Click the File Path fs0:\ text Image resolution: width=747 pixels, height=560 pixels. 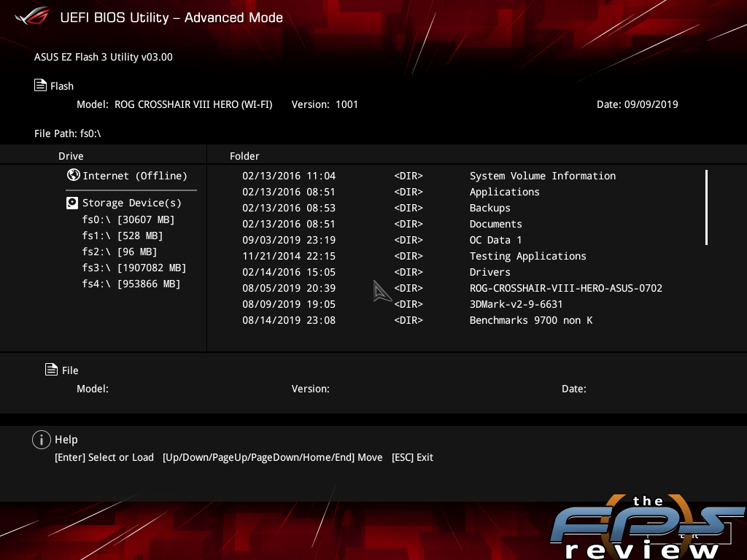pos(68,133)
